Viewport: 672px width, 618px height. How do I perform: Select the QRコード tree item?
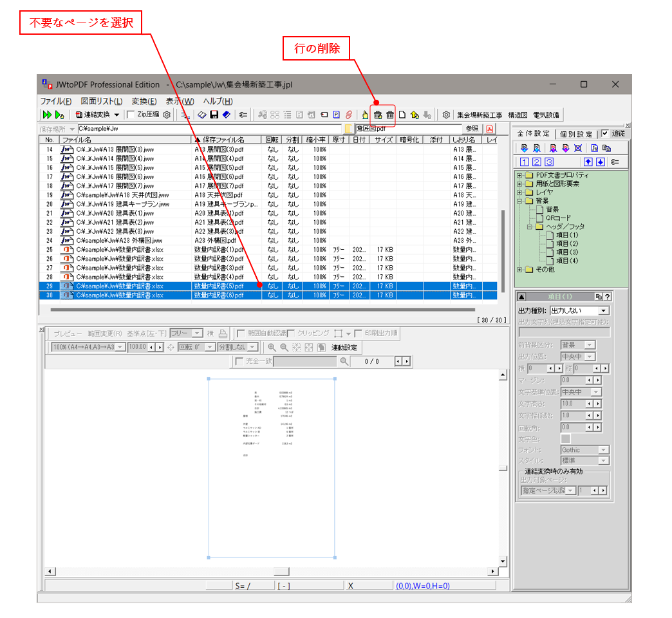click(x=557, y=218)
